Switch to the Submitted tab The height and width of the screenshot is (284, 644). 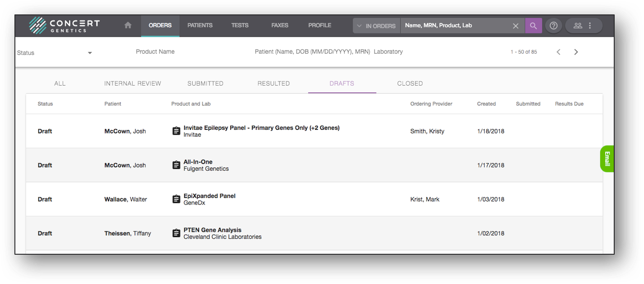coord(205,83)
